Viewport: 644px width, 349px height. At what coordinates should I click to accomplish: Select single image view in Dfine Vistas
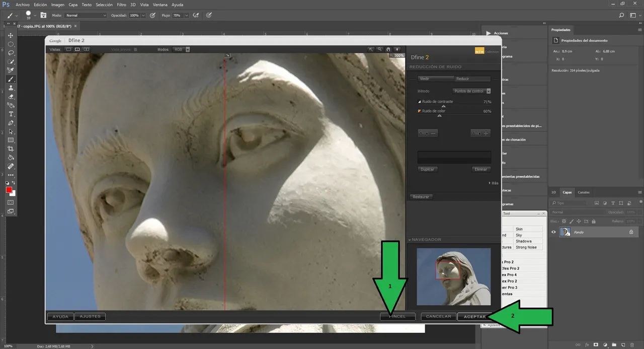[68, 49]
